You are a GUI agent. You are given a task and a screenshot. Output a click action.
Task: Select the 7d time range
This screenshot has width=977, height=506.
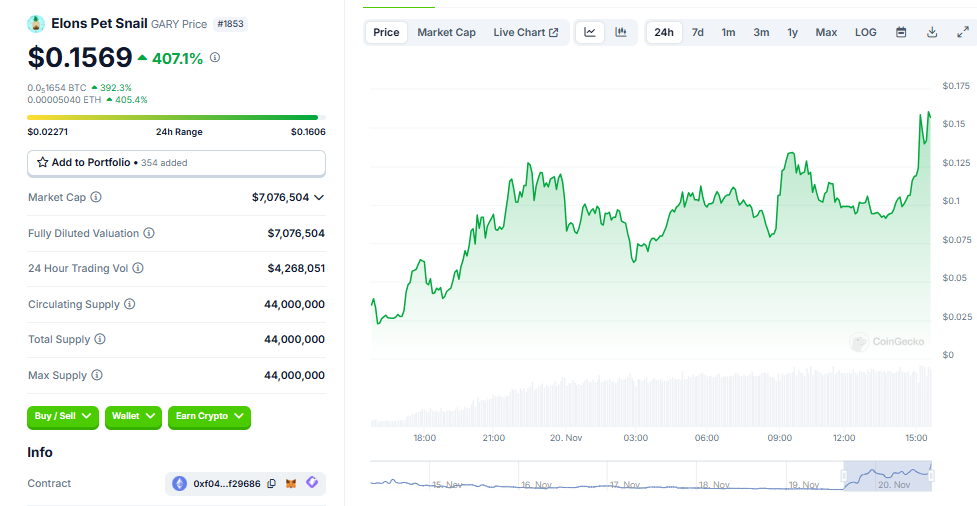pyautogui.click(x=698, y=32)
